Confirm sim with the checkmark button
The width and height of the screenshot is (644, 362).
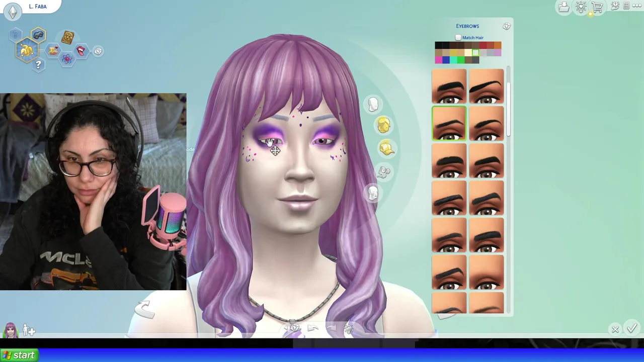[632, 328]
